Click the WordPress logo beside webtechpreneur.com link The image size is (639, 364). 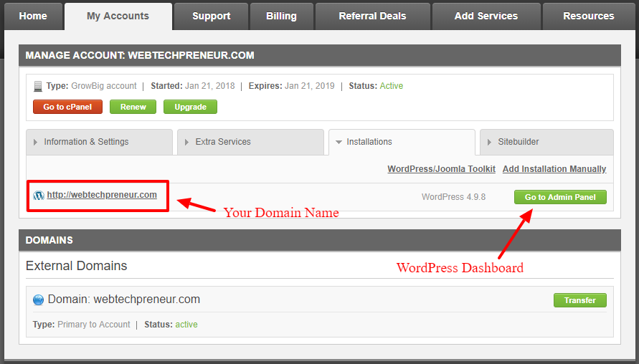39,196
